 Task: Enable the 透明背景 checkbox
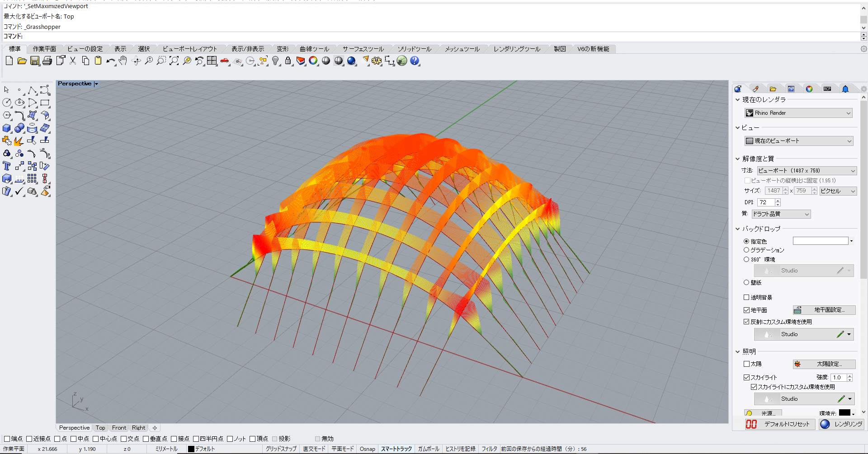point(746,297)
